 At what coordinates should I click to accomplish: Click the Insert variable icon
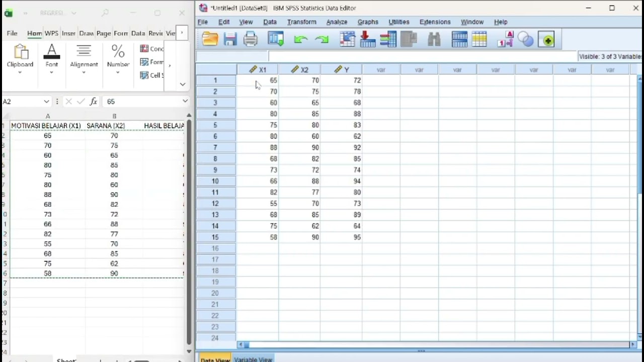pos(479,39)
